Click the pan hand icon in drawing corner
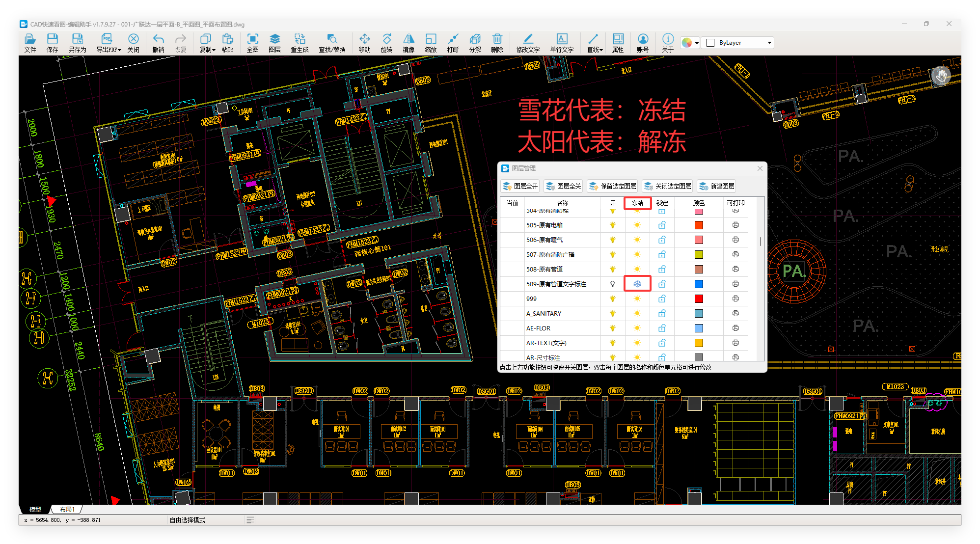 (941, 76)
